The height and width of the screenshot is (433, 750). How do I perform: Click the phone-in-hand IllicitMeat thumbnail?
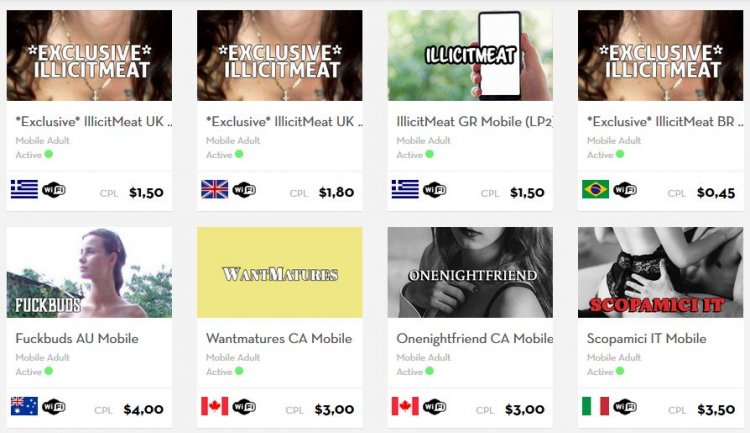470,56
